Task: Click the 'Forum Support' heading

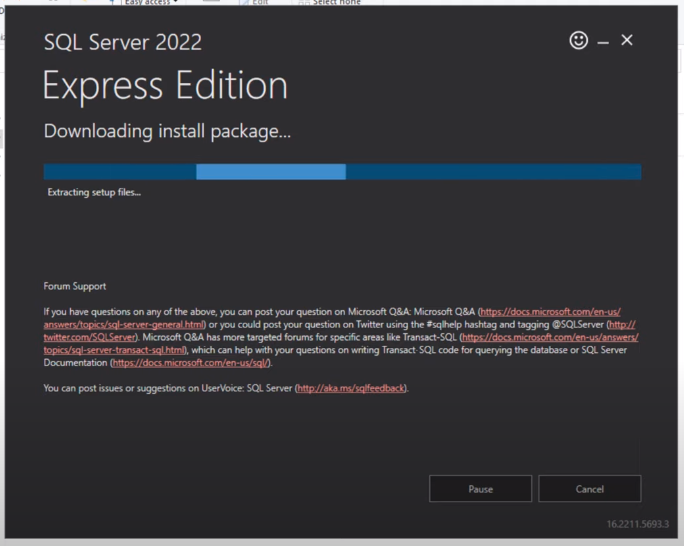Action: [75, 286]
